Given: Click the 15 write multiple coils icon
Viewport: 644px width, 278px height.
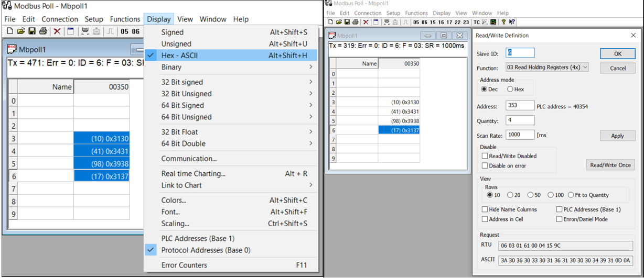Looking at the screenshot, I should 433,22.
